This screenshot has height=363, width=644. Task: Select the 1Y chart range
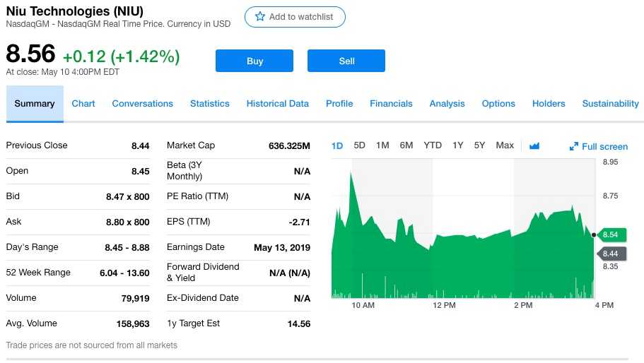point(457,145)
